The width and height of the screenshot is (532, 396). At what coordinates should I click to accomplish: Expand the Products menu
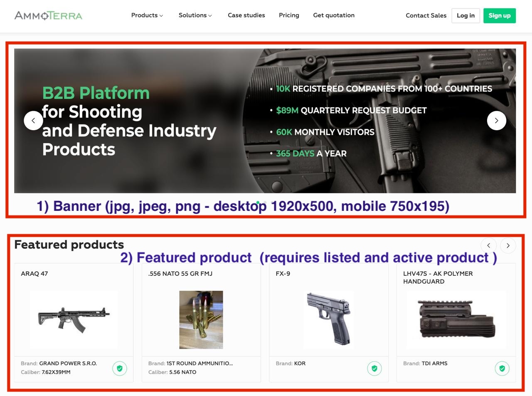pyautogui.click(x=147, y=15)
